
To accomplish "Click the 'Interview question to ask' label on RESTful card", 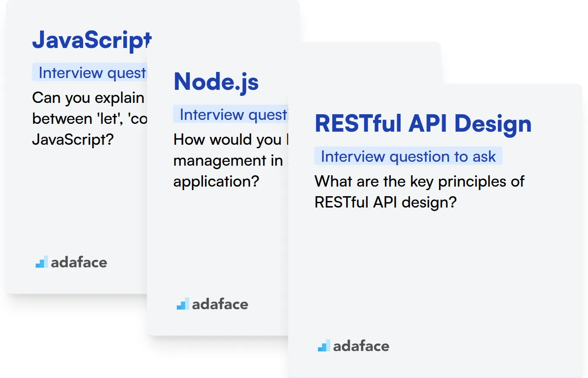I will point(408,156).
